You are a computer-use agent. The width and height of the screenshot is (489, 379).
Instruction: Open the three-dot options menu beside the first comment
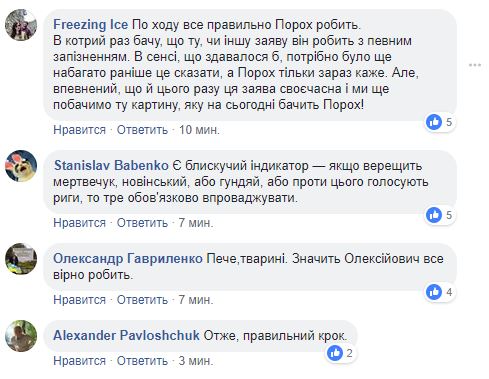[475, 65]
